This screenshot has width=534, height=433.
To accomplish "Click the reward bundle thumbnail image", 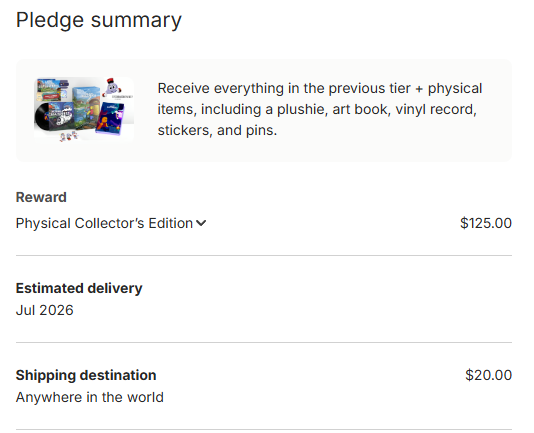I will pos(84,109).
